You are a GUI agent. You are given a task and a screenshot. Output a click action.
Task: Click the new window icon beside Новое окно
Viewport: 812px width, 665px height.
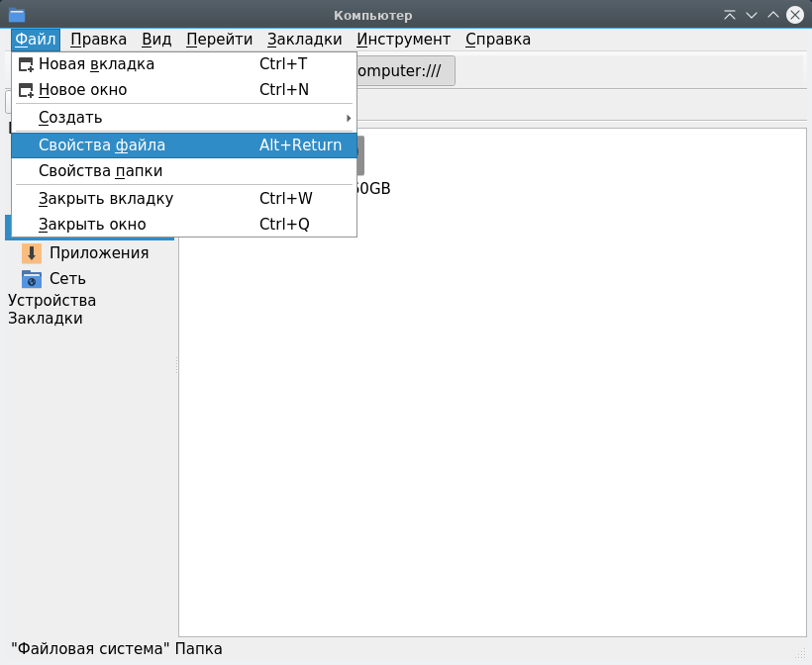26,90
